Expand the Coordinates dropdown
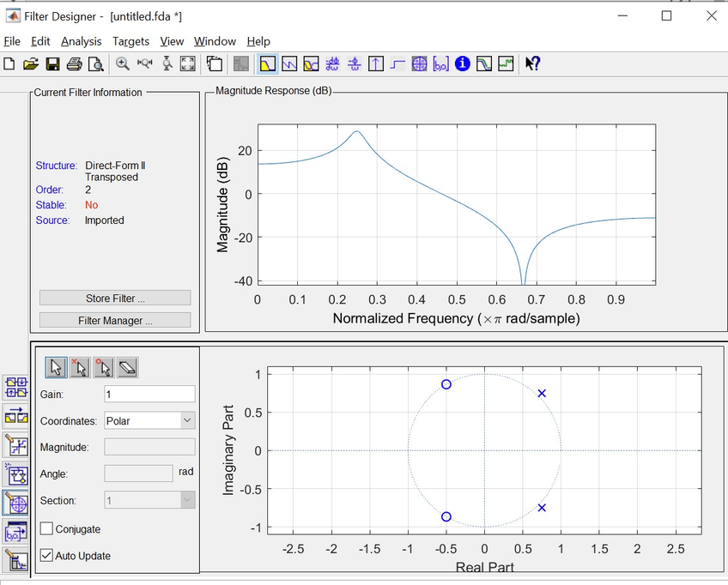This screenshot has height=585, width=728. coord(187,420)
